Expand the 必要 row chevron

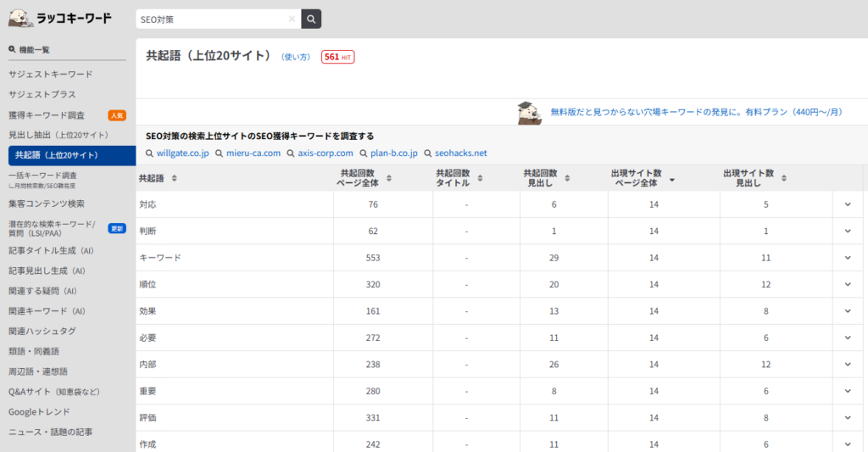pyautogui.click(x=848, y=338)
